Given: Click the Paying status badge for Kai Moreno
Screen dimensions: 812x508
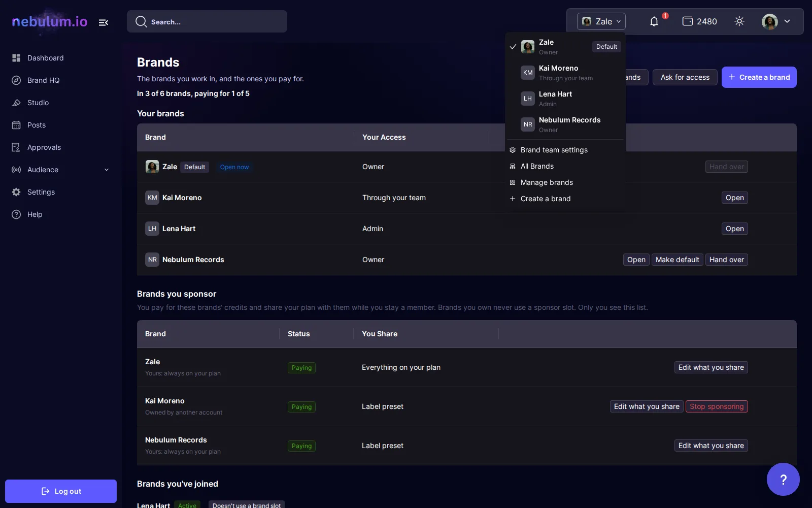Looking at the screenshot, I should (301, 407).
